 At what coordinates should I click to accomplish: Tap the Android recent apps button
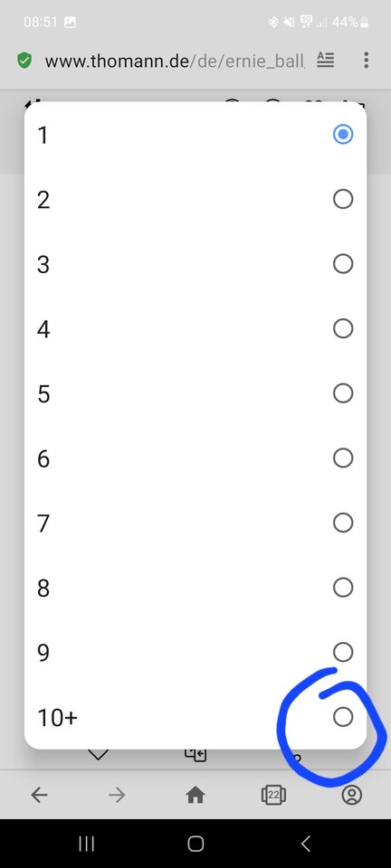click(86, 844)
